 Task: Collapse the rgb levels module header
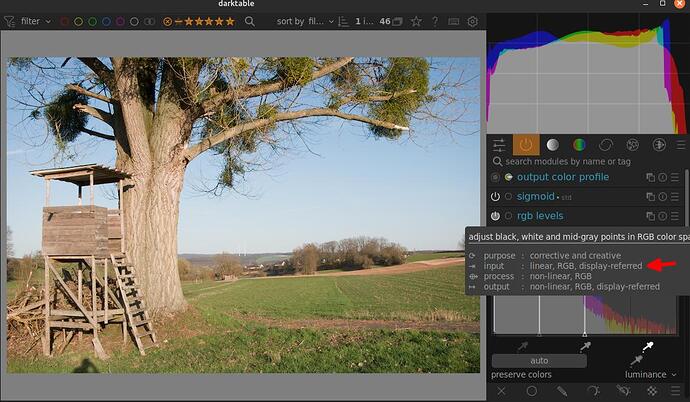pos(540,216)
